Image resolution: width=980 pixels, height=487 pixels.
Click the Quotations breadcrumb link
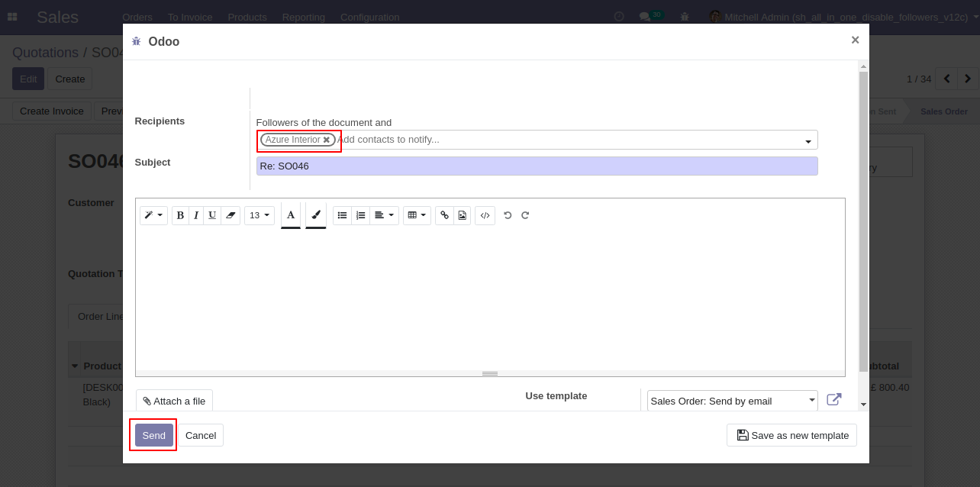45,53
